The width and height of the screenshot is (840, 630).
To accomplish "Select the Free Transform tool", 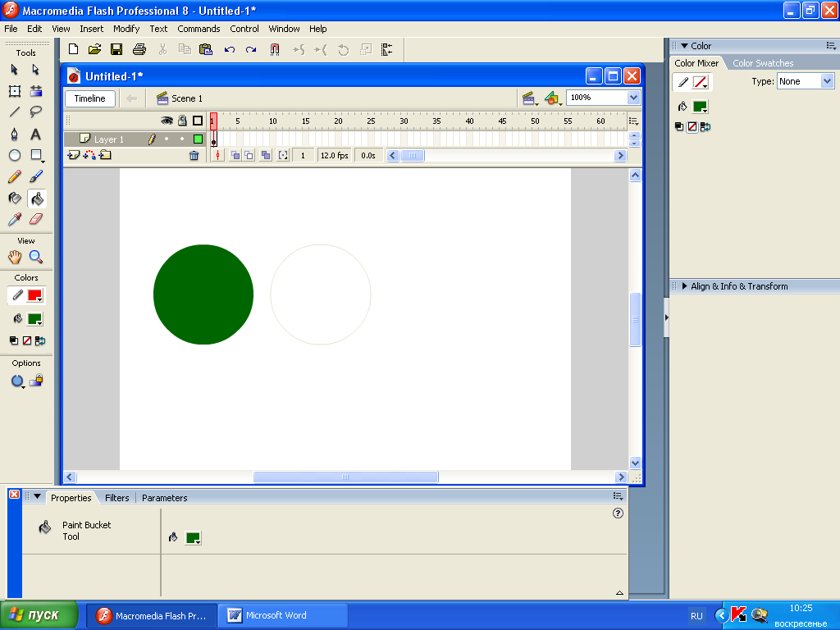I will (x=15, y=91).
